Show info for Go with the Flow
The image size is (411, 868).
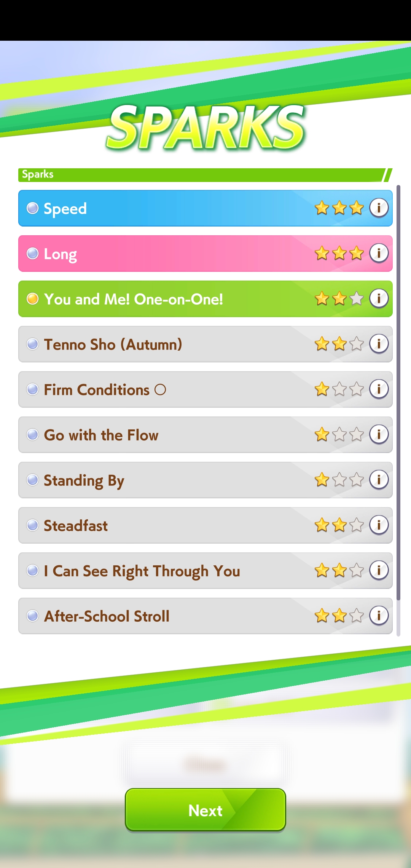(x=379, y=434)
